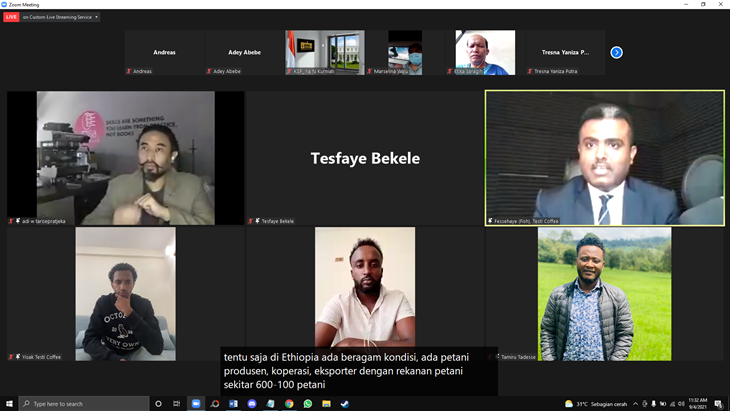Open Task View on the taskbar
730x411 pixels.
177,404
